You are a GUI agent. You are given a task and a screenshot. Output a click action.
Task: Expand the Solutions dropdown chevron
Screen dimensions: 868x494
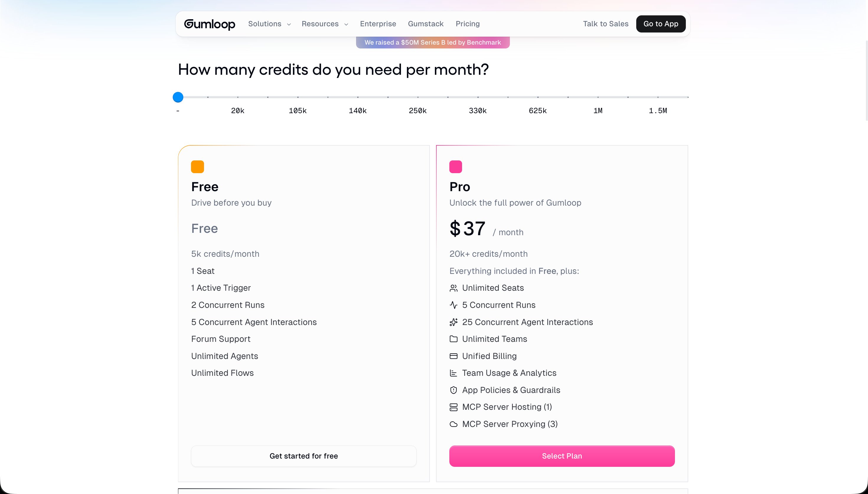pos(289,25)
